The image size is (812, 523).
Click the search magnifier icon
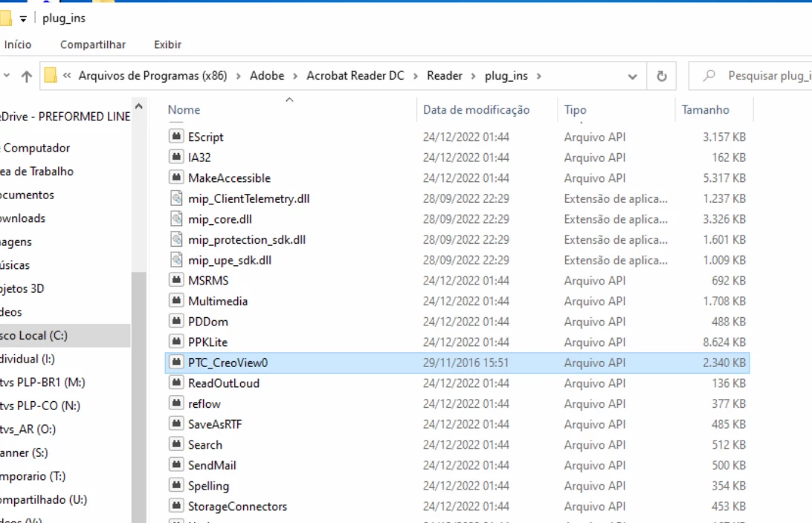[x=709, y=76]
